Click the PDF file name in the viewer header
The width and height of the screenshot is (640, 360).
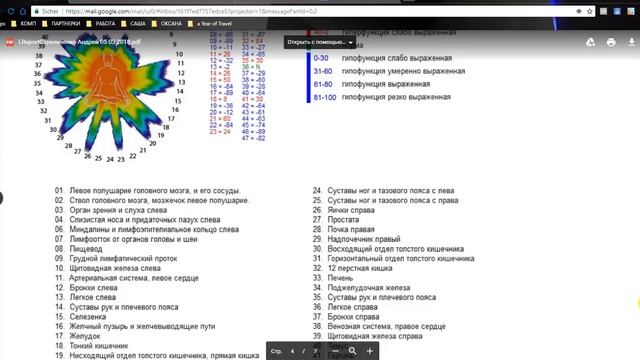click(x=79, y=42)
